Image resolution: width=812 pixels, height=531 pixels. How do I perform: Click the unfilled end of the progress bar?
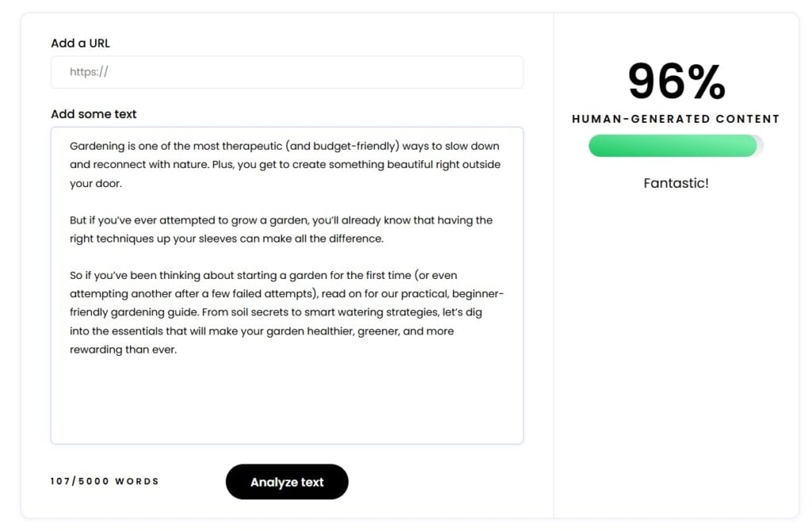point(760,146)
